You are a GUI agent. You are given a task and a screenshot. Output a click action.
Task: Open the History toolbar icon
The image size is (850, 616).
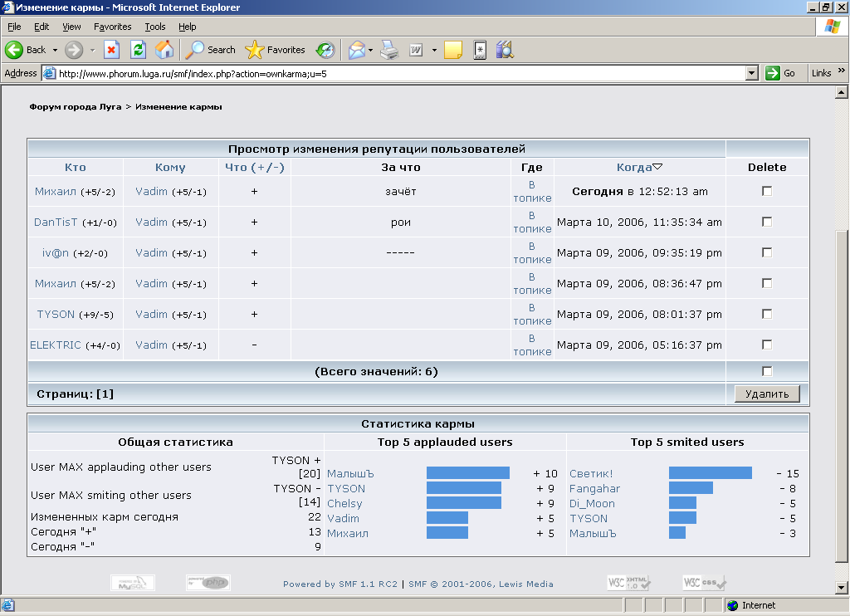coord(325,50)
